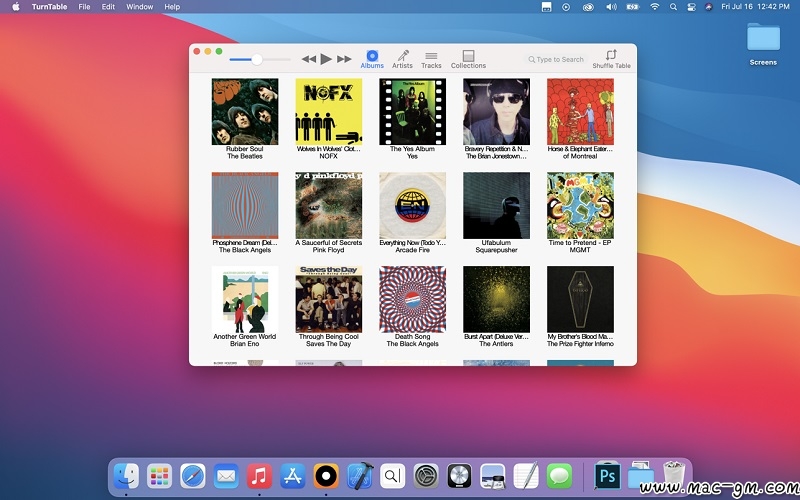The height and width of the screenshot is (500, 800).
Task: Click the battery status icon
Action: click(633, 7)
